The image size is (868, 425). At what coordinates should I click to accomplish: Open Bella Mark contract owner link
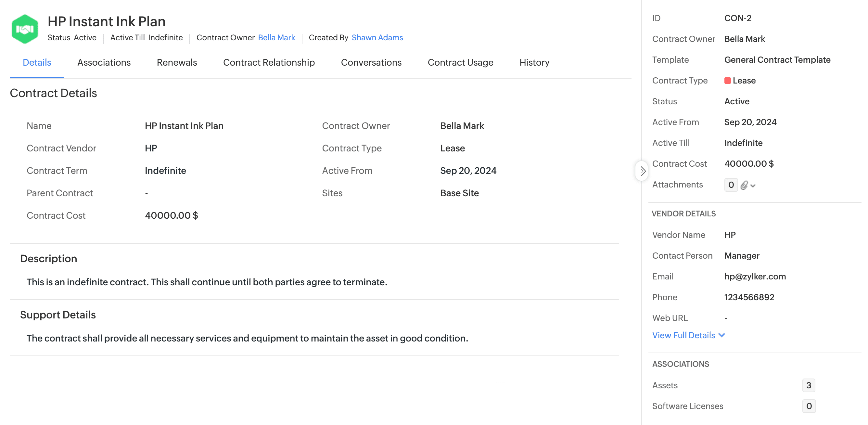(x=276, y=37)
